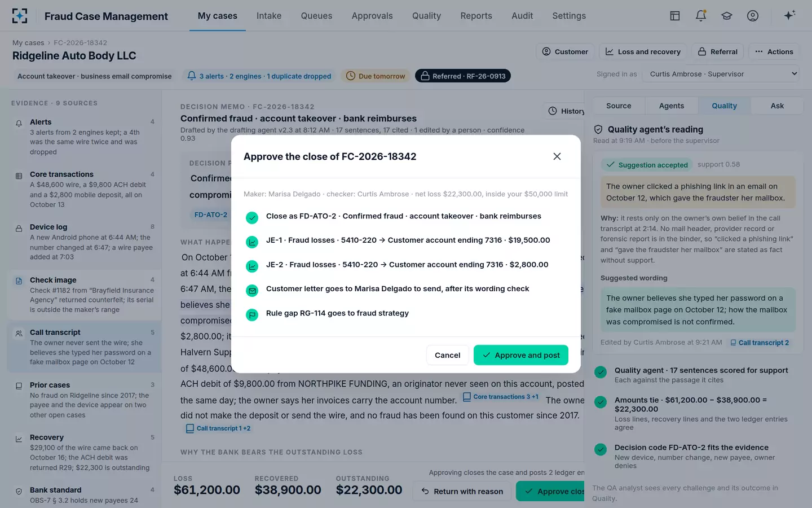812x508 pixels.
Task: Select the Call transcript evidence source
Action: tap(85, 347)
